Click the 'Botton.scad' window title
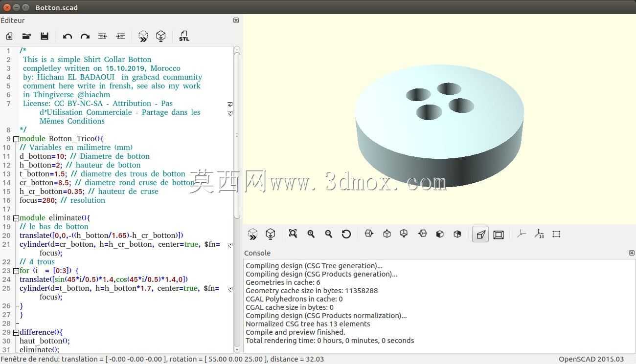Image resolution: width=636 pixels, height=364 pixels. pyautogui.click(x=56, y=7)
